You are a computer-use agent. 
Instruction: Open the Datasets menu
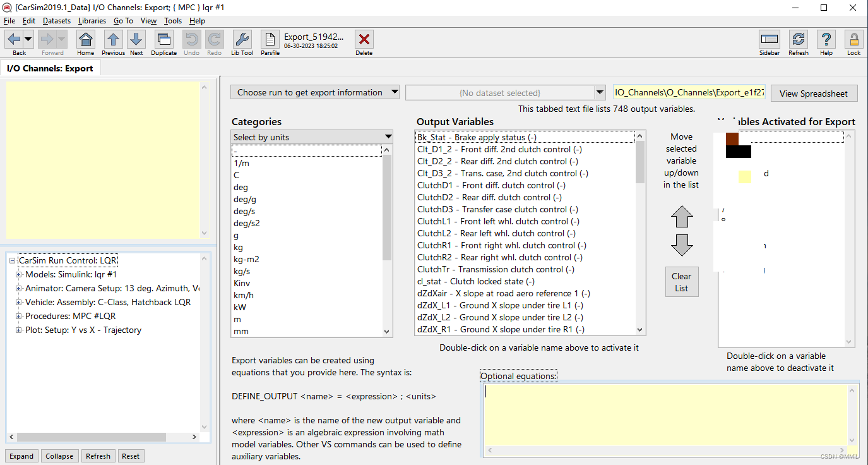tap(57, 21)
